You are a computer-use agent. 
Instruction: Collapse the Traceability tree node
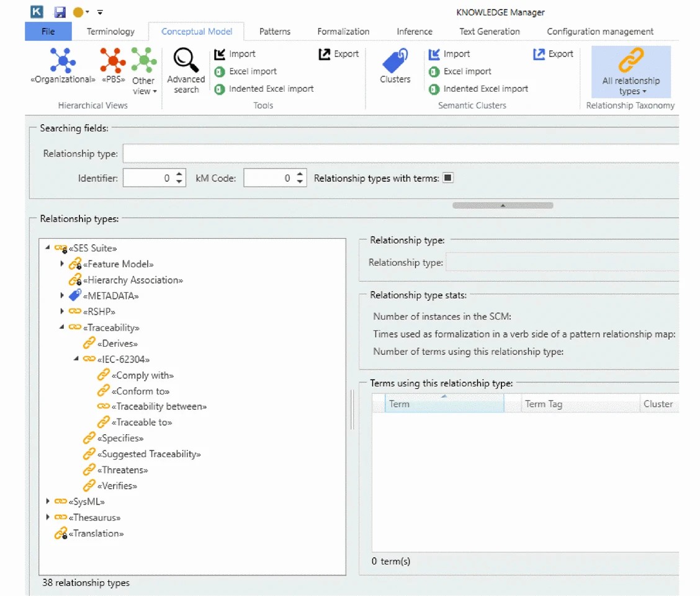coord(63,327)
